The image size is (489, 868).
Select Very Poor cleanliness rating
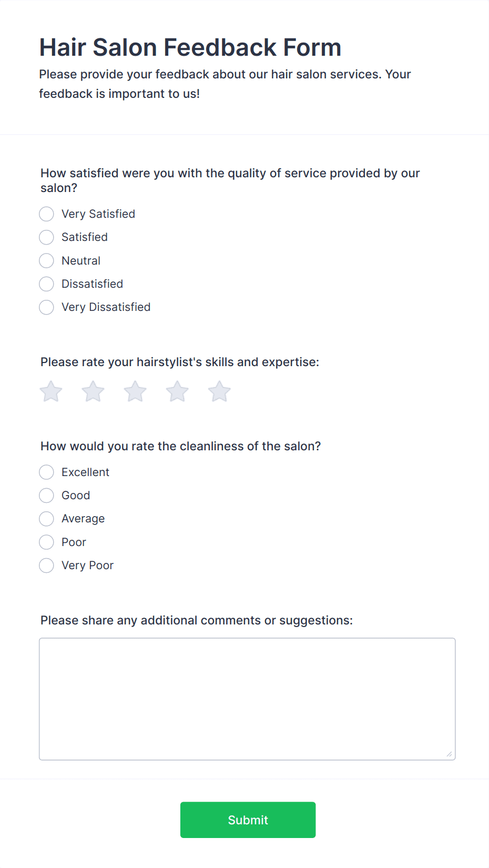click(x=46, y=566)
